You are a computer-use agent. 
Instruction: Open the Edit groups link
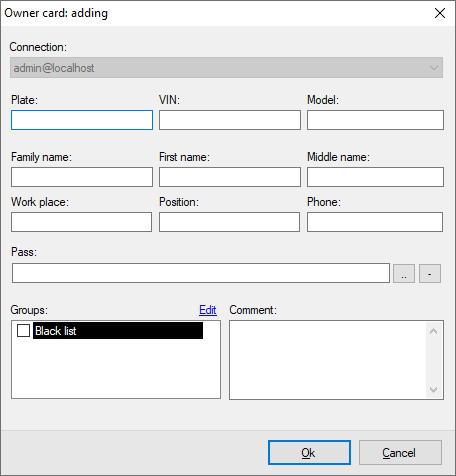click(x=208, y=310)
